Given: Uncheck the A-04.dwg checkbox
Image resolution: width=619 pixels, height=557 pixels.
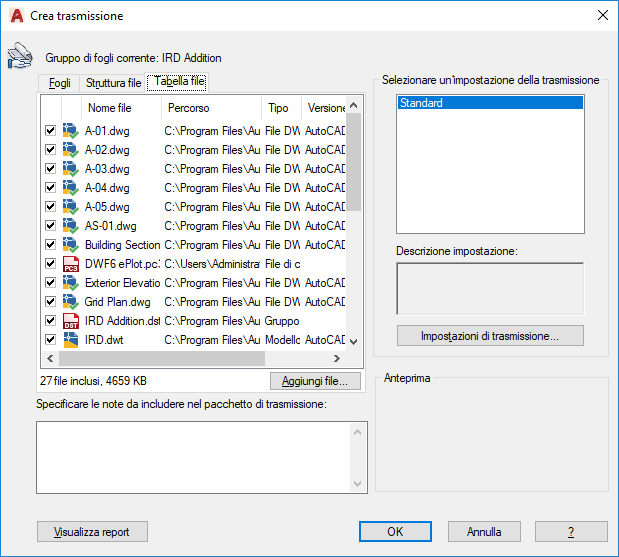Looking at the screenshot, I should point(50,187).
